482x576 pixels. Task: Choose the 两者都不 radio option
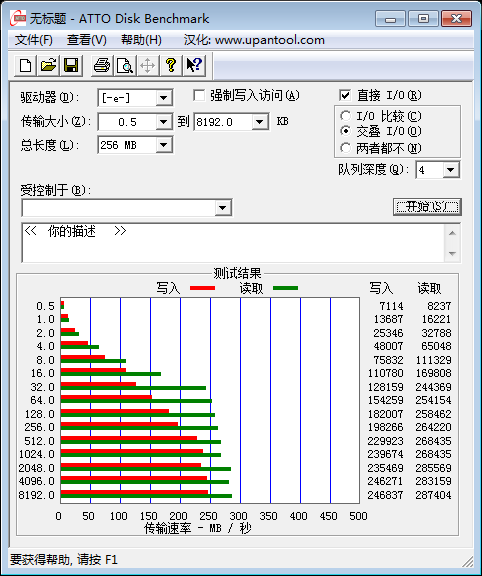pos(345,148)
